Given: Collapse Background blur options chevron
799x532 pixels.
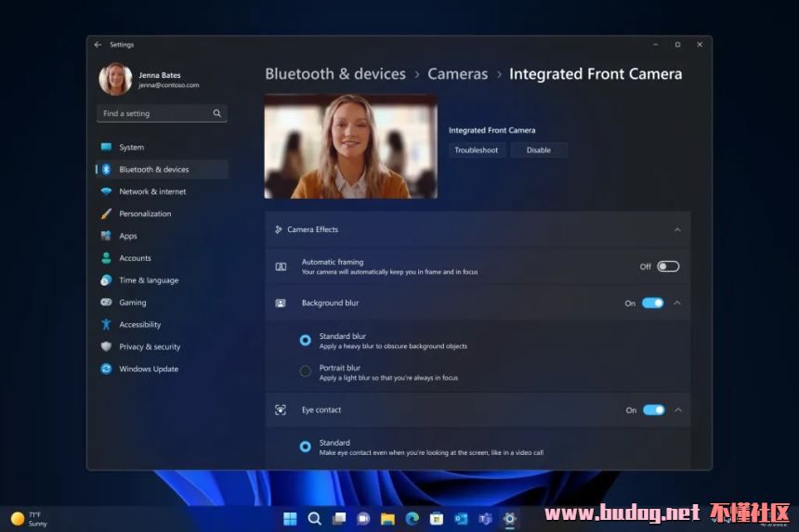Looking at the screenshot, I should click(x=677, y=303).
